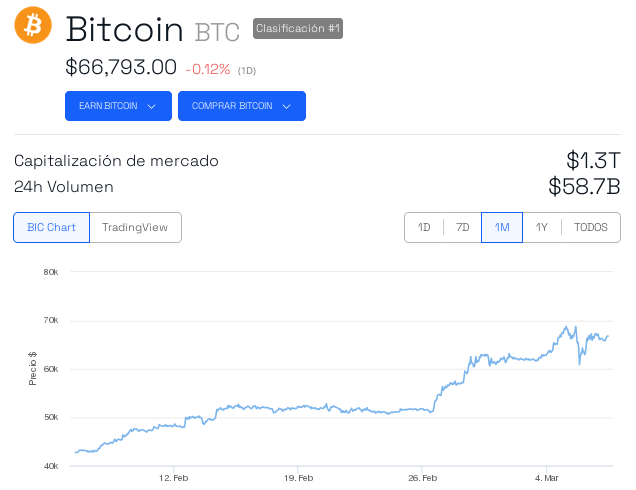
Task: Expand the Comprar Bitcoin chevron arrow
Action: 286,106
